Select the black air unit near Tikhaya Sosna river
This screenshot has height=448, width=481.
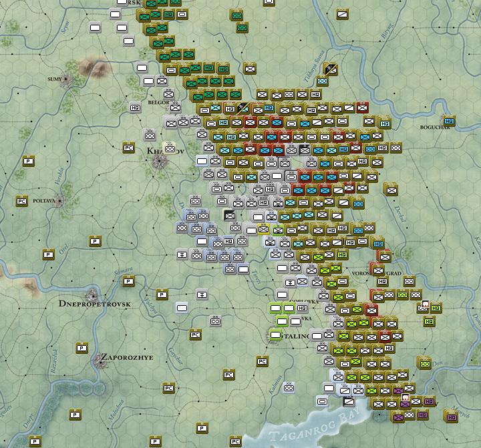click(x=331, y=69)
